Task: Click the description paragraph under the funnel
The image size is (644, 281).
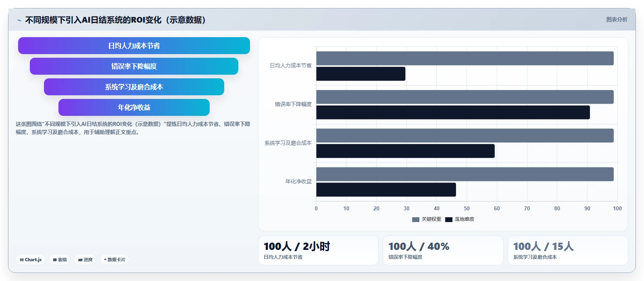Action: point(133,128)
